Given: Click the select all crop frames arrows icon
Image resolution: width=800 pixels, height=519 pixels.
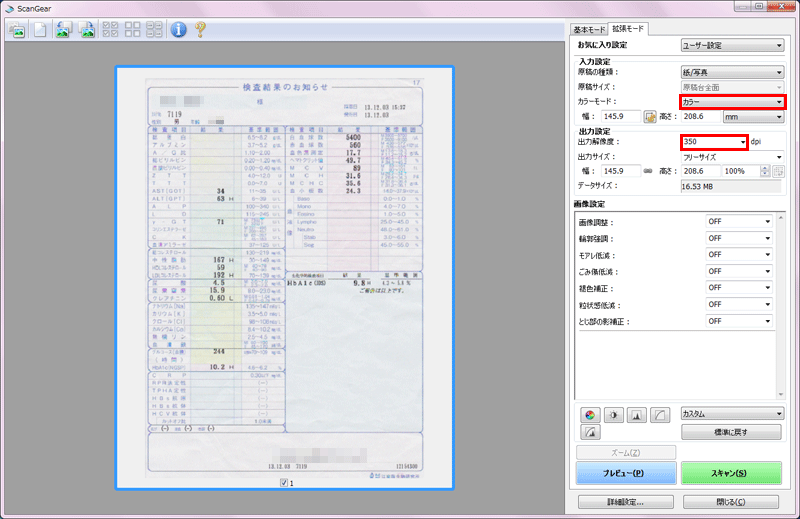Looking at the screenshot, I should coord(155,30).
